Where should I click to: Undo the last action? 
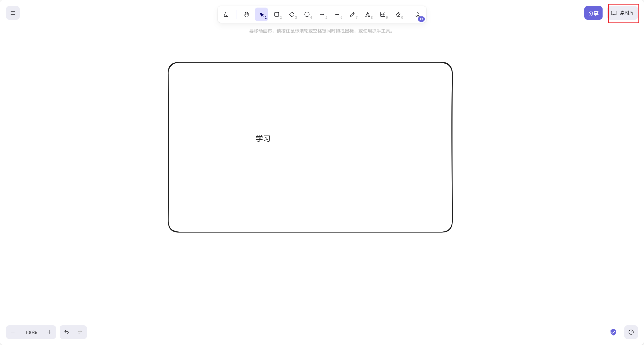click(x=66, y=332)
